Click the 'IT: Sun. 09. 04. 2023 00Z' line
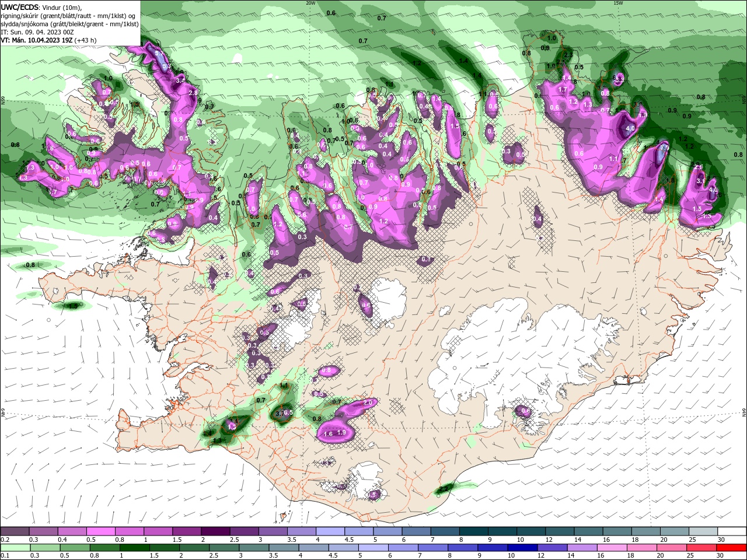 36,32
